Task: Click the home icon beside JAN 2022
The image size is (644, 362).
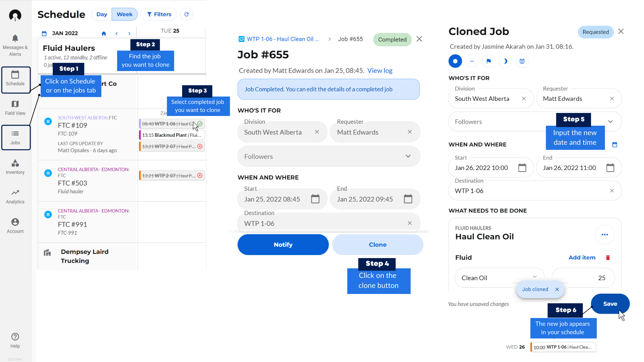Action: [104, 34]
